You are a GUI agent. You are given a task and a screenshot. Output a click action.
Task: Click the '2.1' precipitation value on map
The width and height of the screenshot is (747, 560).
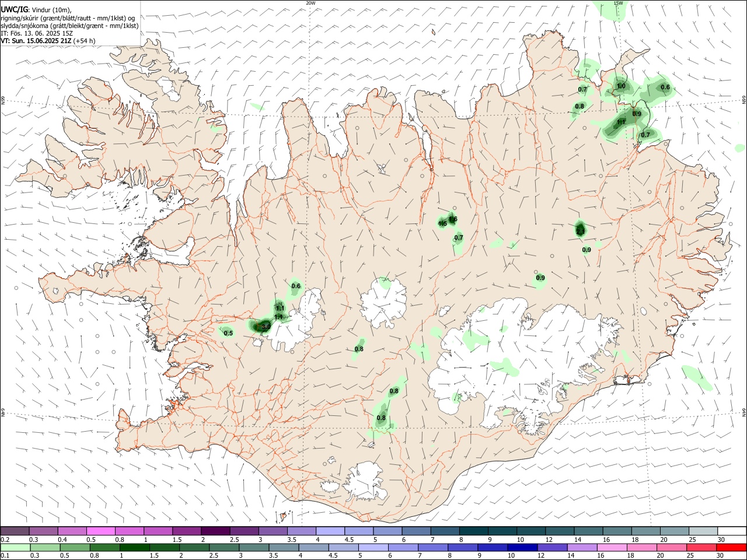(580, 232)
